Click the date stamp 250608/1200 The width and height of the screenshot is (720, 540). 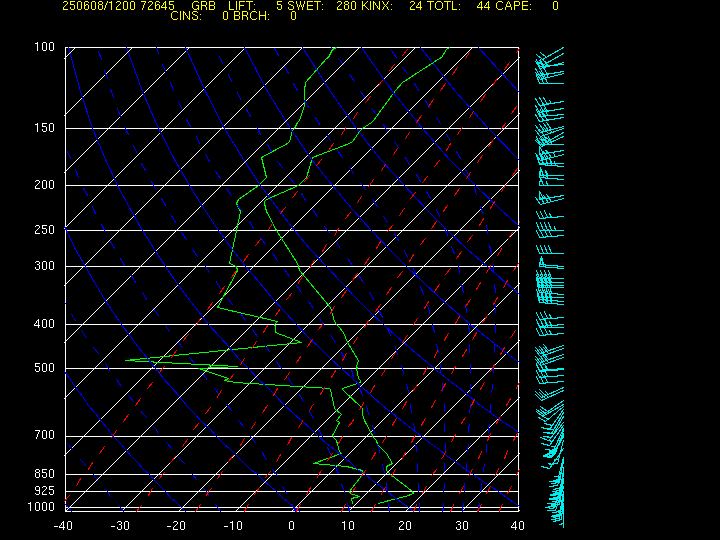click(x=99, y=6)
